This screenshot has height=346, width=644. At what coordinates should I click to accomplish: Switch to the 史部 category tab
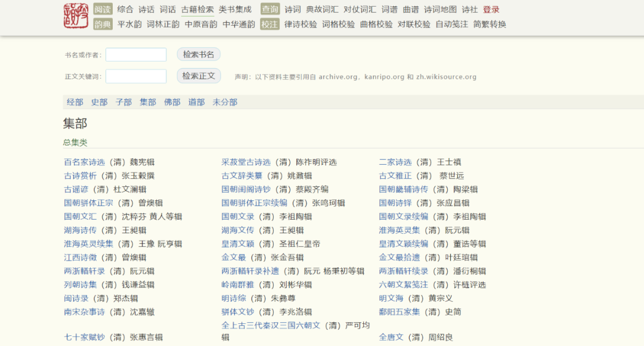[x=100, y=103]
